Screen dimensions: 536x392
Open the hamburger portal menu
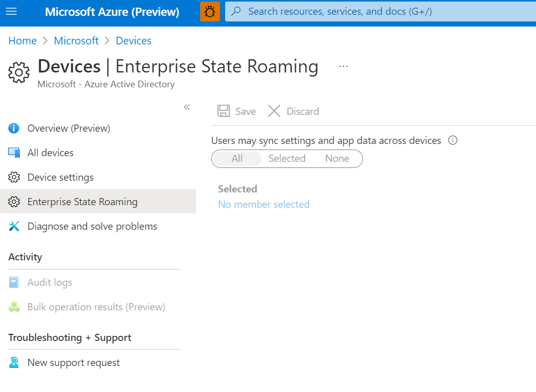[11, 11]
